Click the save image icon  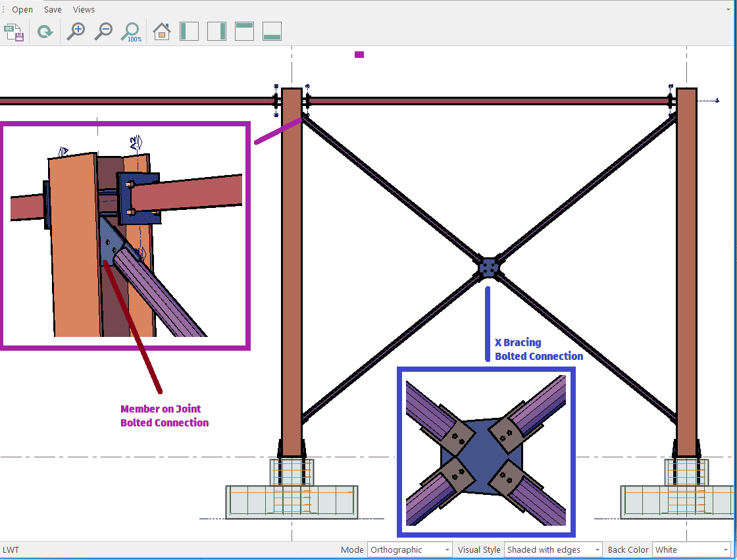pos(14,32)
